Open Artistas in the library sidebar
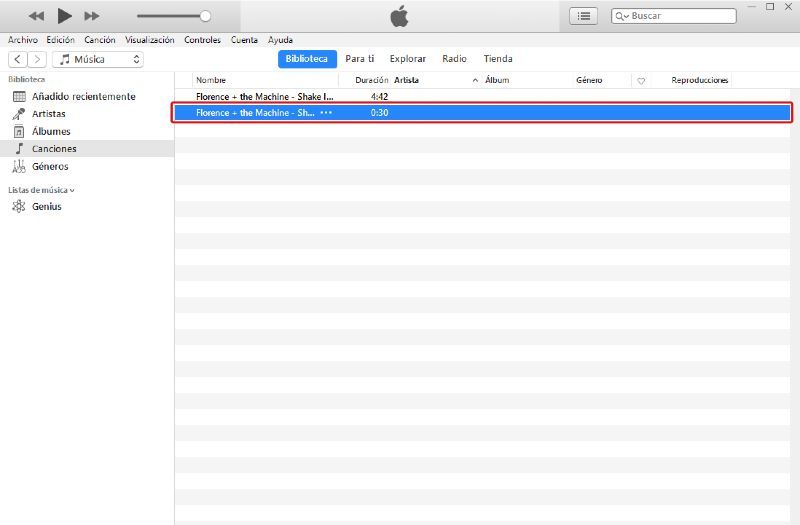The image size is (800, 525). [x=49, y=114]
